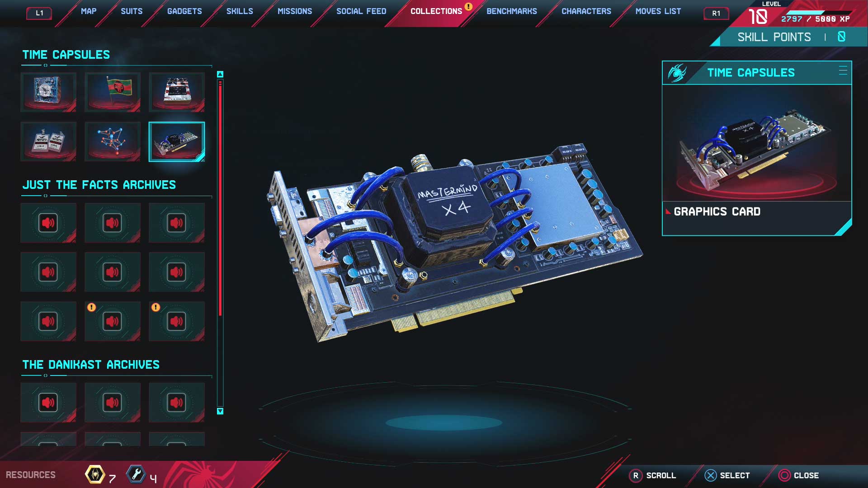Play first audio in Just The Facts middle row
Viewport: 868px width, 488px height.
48,272
